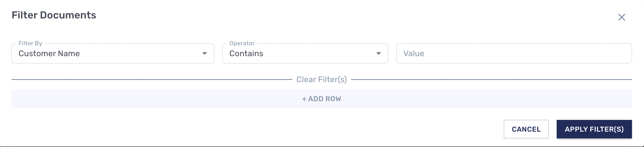Viewport: 644px width, 147px height.
Task: Click APPLY FILTER(S) button
Action: [x=594, y=129]
